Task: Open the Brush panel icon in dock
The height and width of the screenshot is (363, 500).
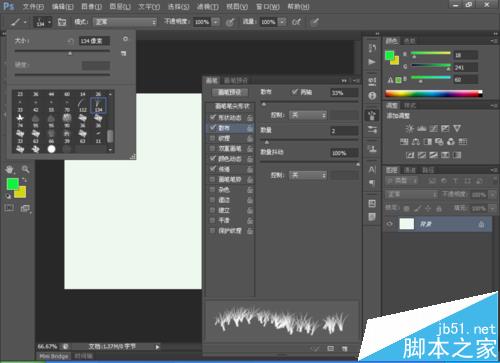Action: [372, 115]
